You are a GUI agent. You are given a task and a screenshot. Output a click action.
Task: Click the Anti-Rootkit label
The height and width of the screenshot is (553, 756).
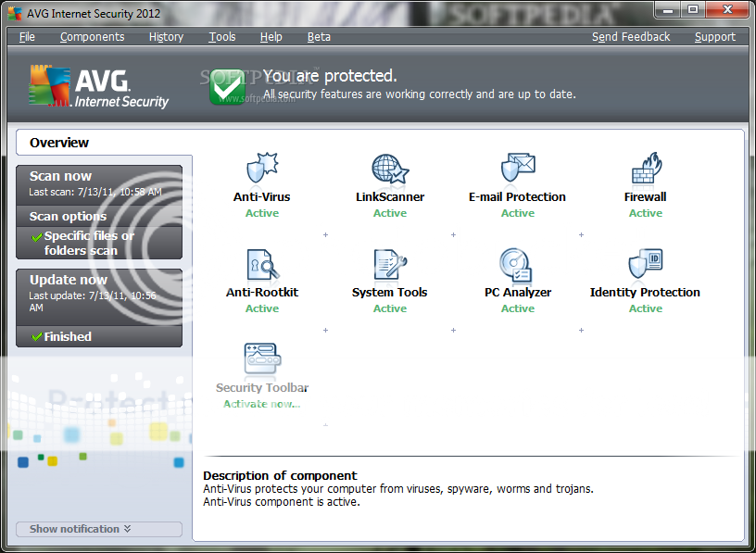coord(262,292)
